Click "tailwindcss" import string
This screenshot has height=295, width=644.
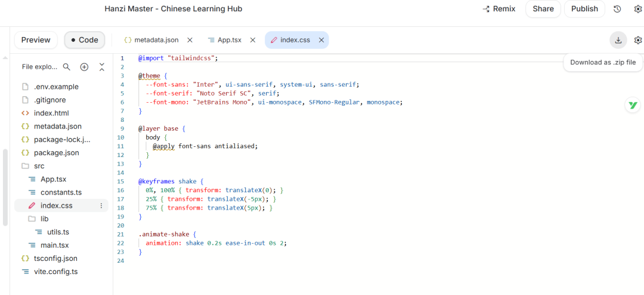191,58
